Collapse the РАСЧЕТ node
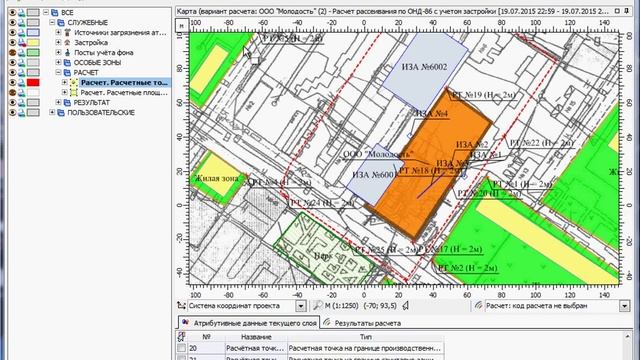Image resolution: width=640 pixels, height=360 pixels. point(58,73)
